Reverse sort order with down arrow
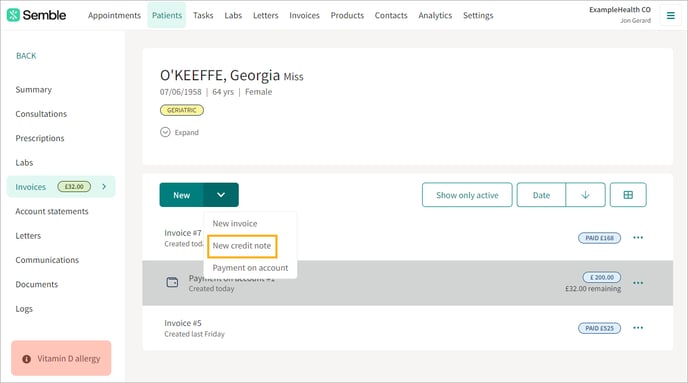Viewport: 688px width, 383px height. click(585, 195)
